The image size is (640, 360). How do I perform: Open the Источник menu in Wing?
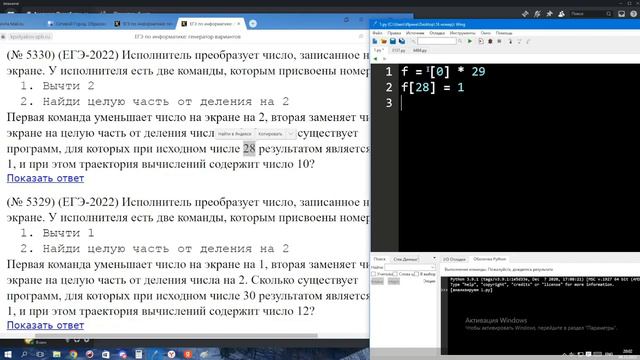click(x=415, y=33)
